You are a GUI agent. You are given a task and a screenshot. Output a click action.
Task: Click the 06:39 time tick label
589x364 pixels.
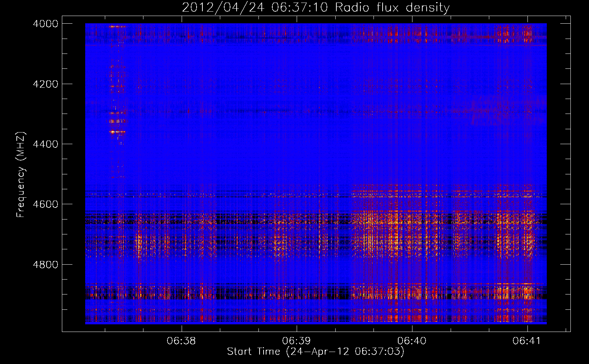(296, 341)
